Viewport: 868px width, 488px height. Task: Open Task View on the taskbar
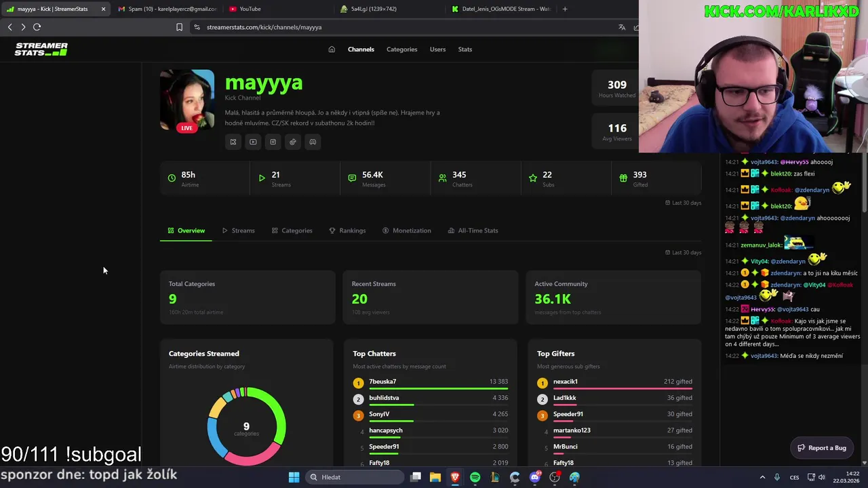point(416,477)
